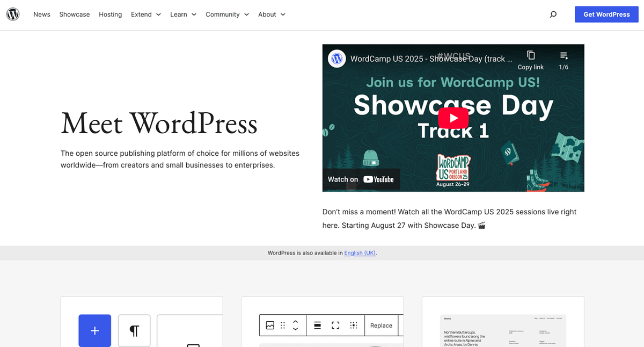This screenshot has height=347, width=644.
Task: Click the full-width expand icon
Action: tap(335, 325)
